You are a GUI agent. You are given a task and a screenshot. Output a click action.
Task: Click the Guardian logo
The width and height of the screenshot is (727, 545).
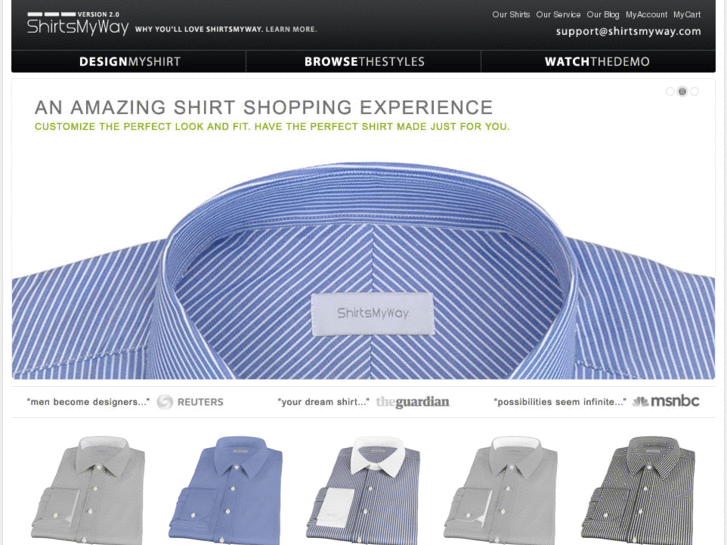pos(412,402)
